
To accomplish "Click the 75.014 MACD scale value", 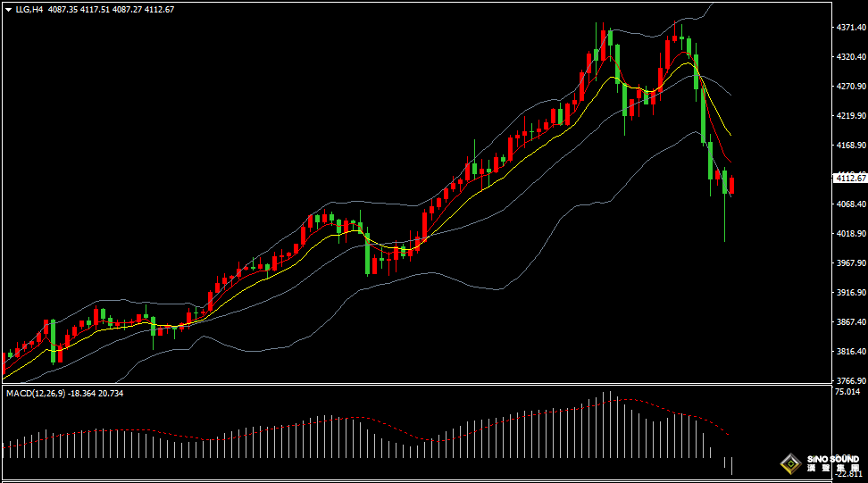I will (848, 391).
